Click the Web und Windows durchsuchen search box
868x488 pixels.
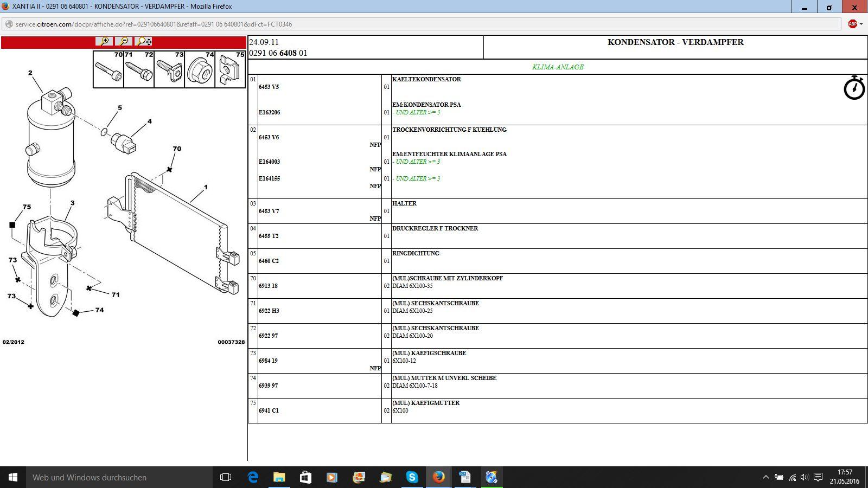(x=119, y=477)
